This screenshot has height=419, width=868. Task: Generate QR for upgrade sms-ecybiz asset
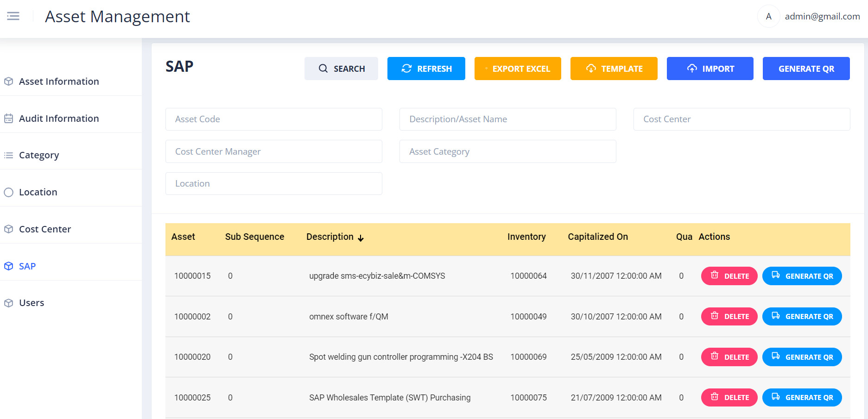click(x=802, y=276)
